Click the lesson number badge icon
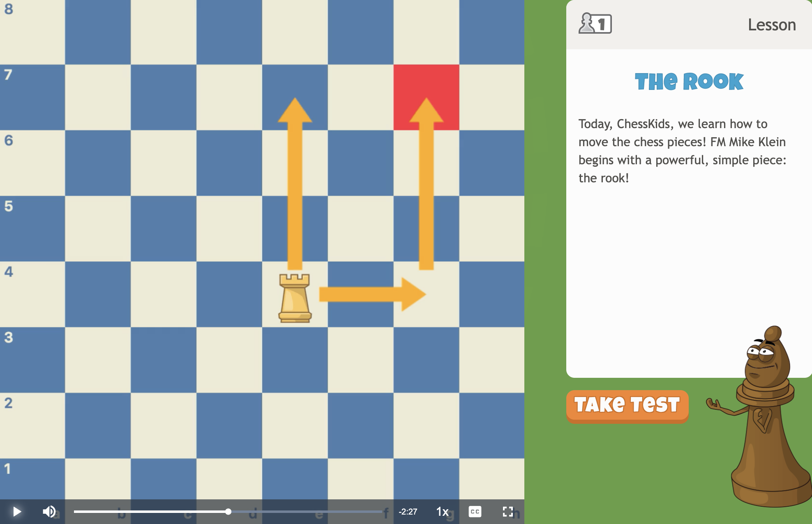 [x=594, y=24]
